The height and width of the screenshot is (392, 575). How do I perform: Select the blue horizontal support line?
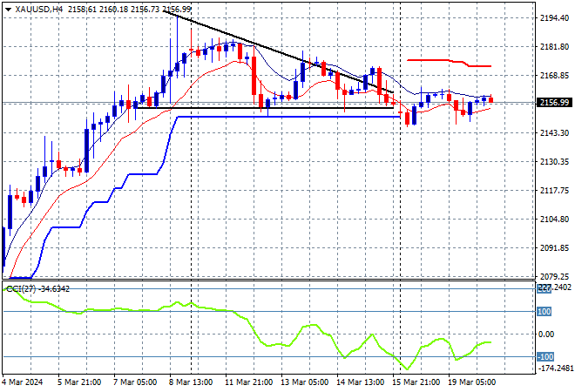point(287,117)
